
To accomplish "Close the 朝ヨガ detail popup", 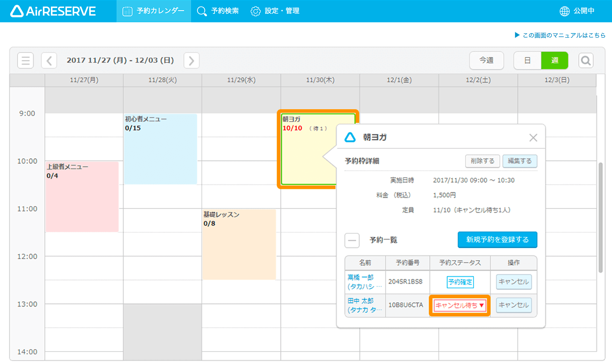I will pyautogui.click(x=533, y=138).
